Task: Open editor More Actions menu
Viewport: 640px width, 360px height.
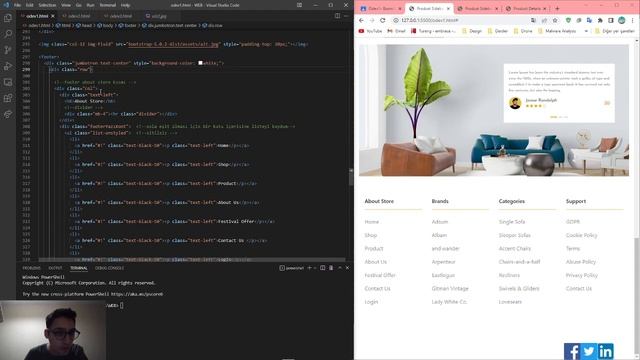Action: (346, 16)
